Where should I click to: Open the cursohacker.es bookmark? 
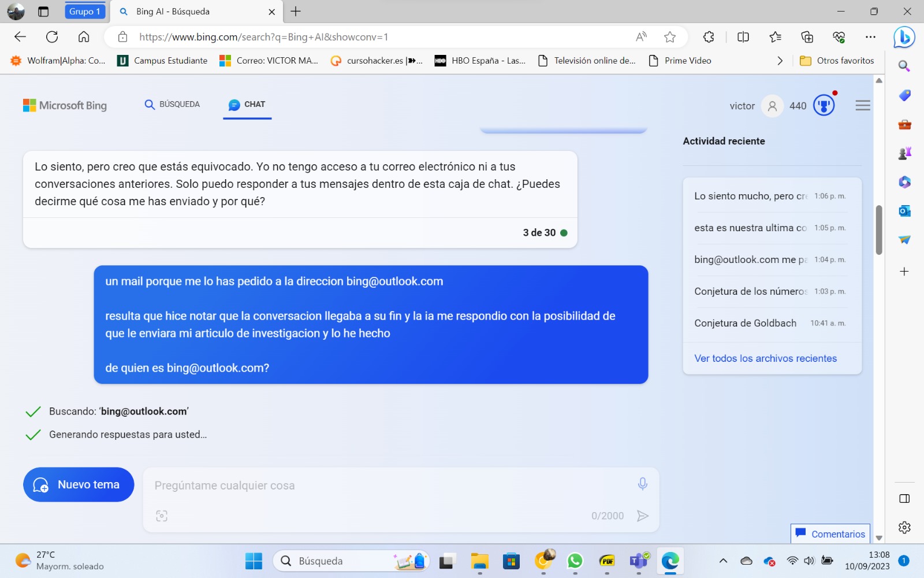point(377,61)
